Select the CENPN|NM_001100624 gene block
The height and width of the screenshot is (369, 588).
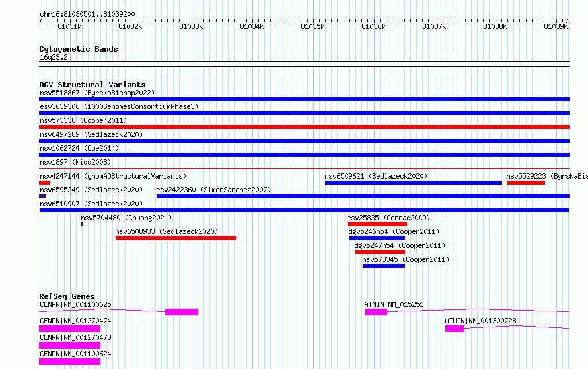[x=70, y=362]
